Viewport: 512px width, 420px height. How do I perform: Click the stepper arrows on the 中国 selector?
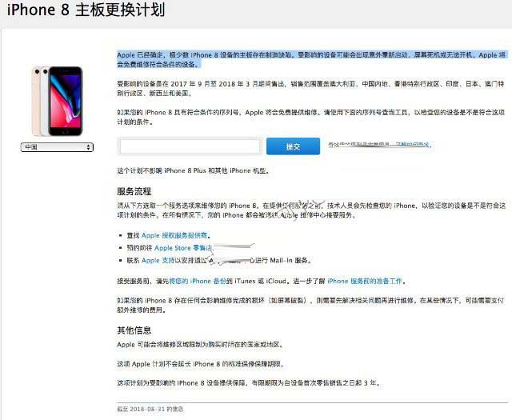89,147
